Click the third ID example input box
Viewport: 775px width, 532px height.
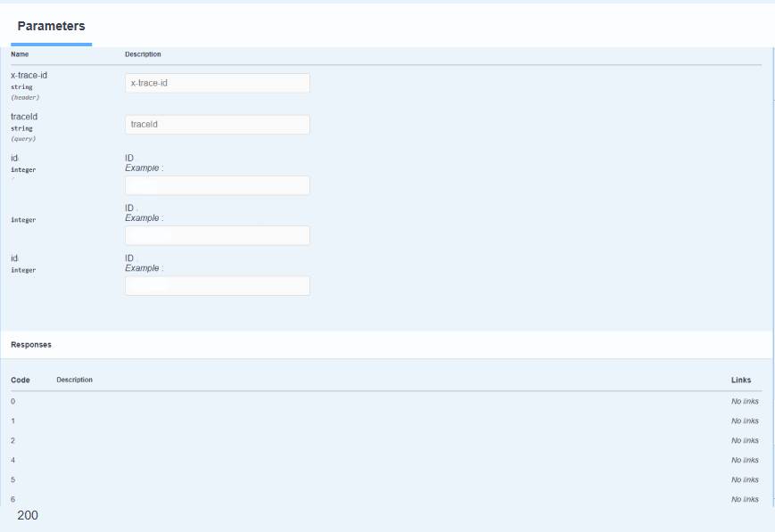pyautogui.click(x=217, y=285)
